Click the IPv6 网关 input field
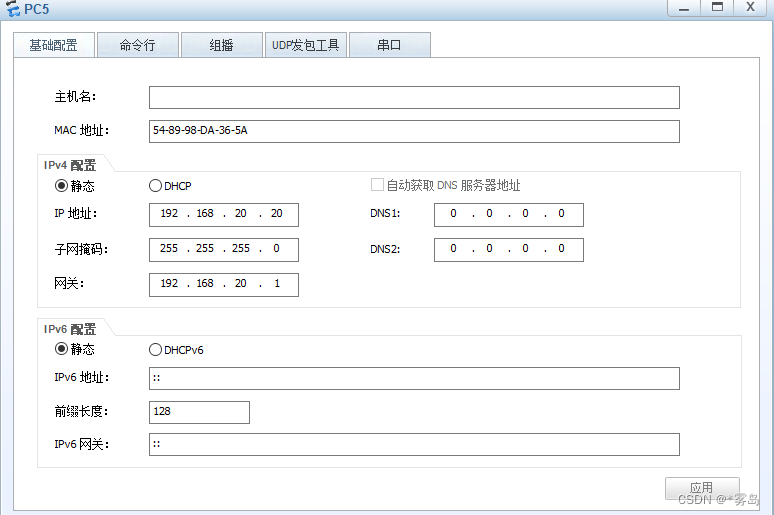The width and height of the screenshot is (774, 515). tap(414, 444)
